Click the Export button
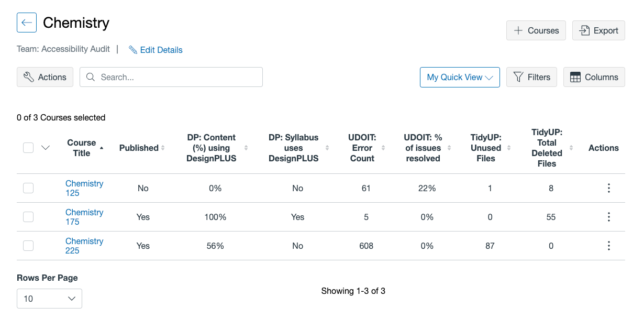The height and width of the screenshot is (319, 644). [598, 30]
